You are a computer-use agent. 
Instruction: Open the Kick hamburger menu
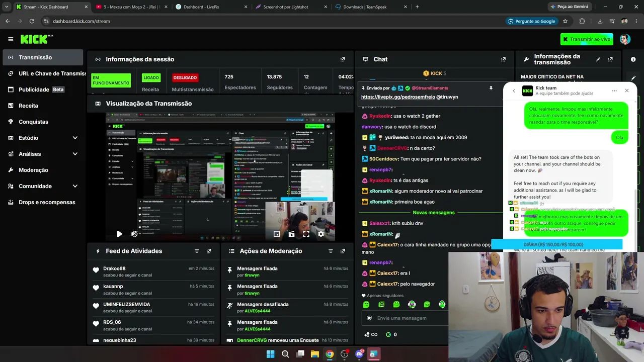coord(11,39)
